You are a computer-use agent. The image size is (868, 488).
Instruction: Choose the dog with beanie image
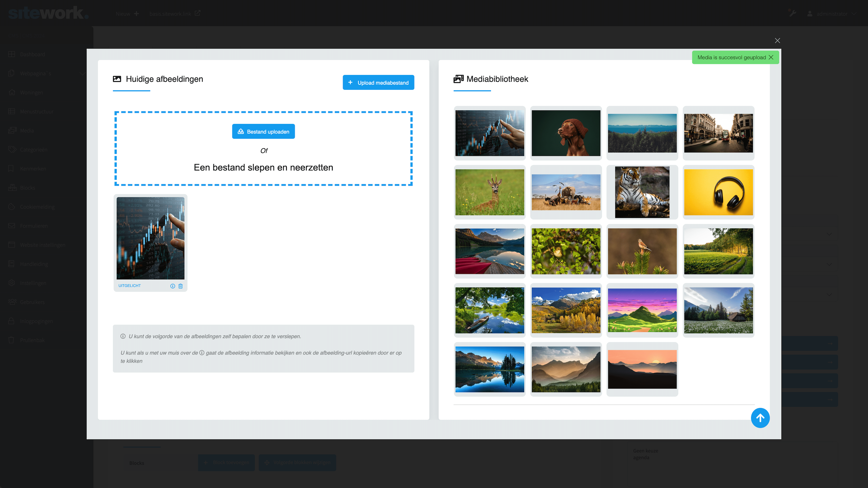pyautogui.click(x=566, y=133)
